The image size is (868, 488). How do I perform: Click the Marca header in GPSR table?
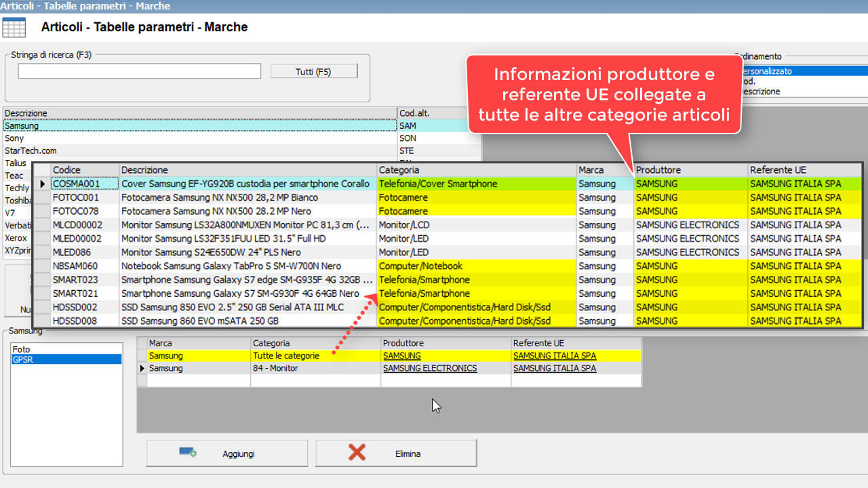[199, 343]
